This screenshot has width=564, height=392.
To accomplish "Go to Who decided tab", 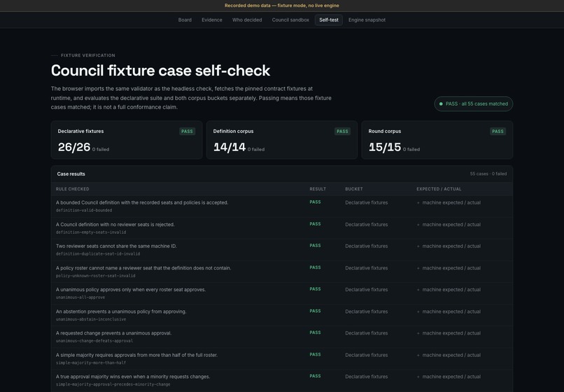I will click(247, 20).
